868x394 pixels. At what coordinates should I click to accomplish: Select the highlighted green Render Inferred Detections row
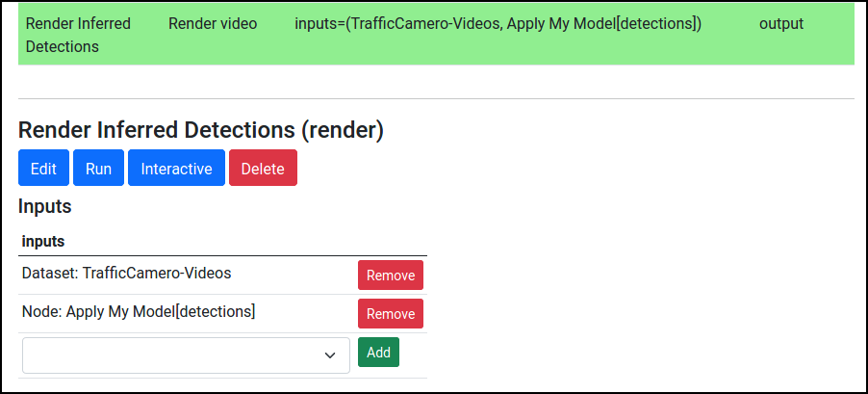click(436, 35)
